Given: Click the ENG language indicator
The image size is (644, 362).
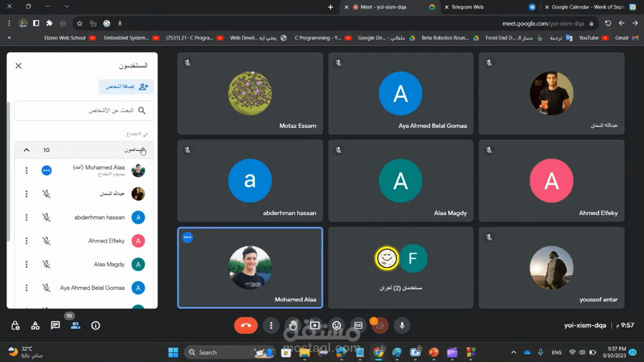Looking at the screenshot, I should click(x=556, y=353).
